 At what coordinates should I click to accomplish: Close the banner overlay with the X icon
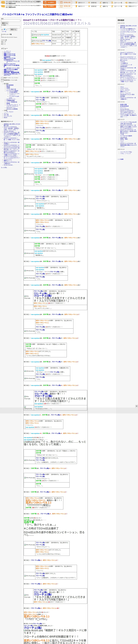(136, 406)
